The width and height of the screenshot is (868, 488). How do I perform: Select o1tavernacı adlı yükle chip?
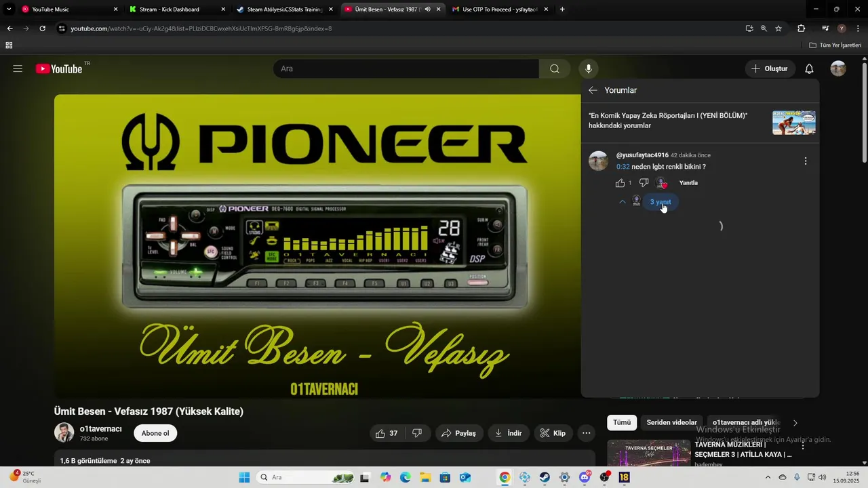tap(746, 423)
